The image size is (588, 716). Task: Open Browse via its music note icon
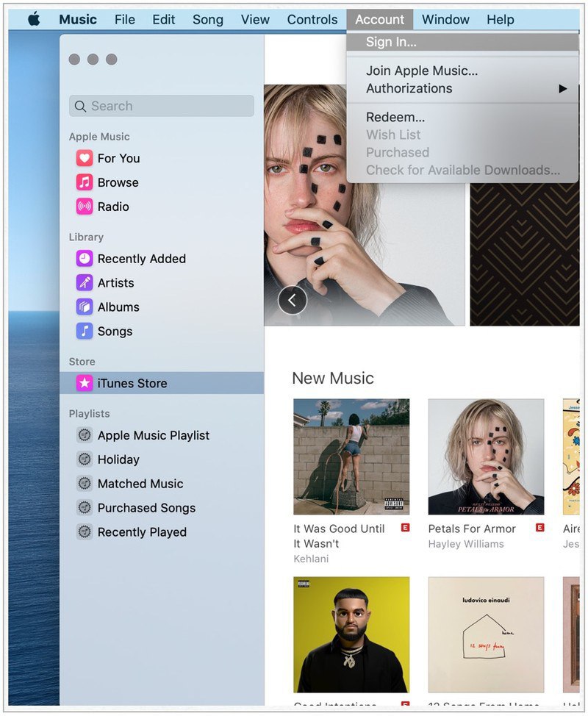coord(85,182)
